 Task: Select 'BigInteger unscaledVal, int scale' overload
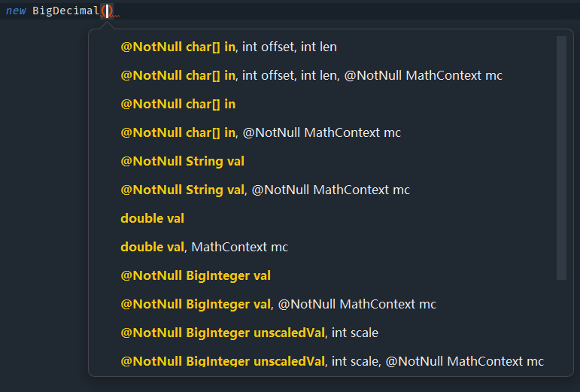coord(249,333)
